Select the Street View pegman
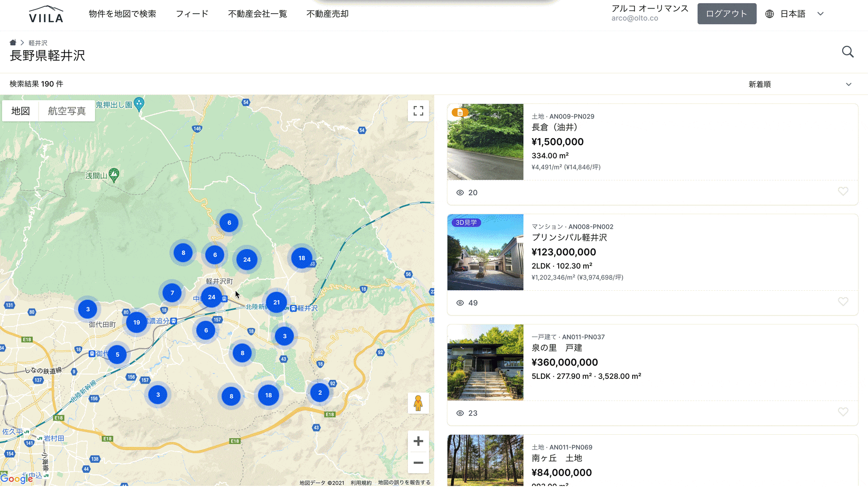The image size is (868, 487). 418,404
